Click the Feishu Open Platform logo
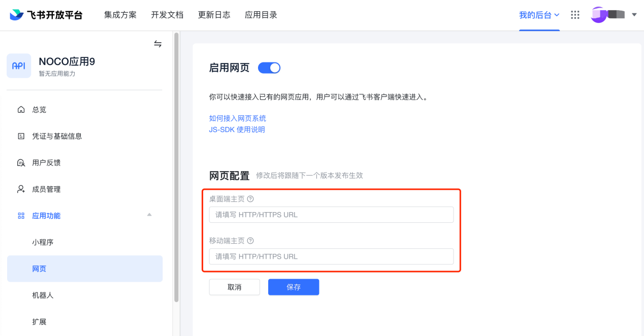Screen dimensions: 644x336 [x=46, y=15]
